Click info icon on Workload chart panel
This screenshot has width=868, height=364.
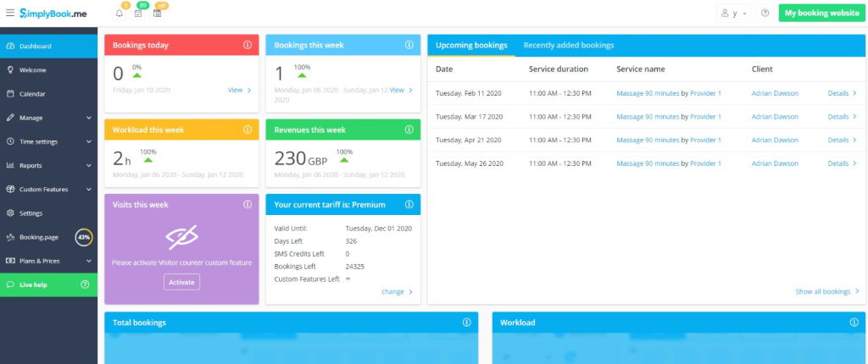click(x=854, y=322)
